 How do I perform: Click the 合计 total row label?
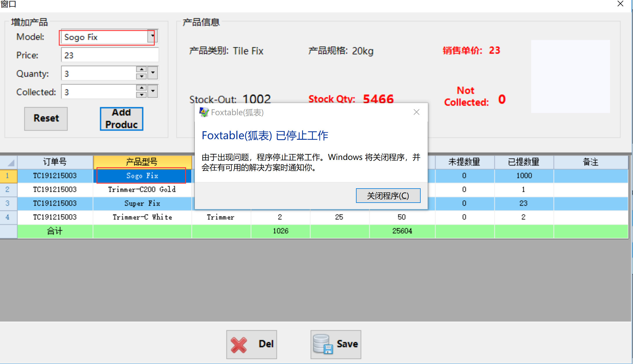point(55,231)
